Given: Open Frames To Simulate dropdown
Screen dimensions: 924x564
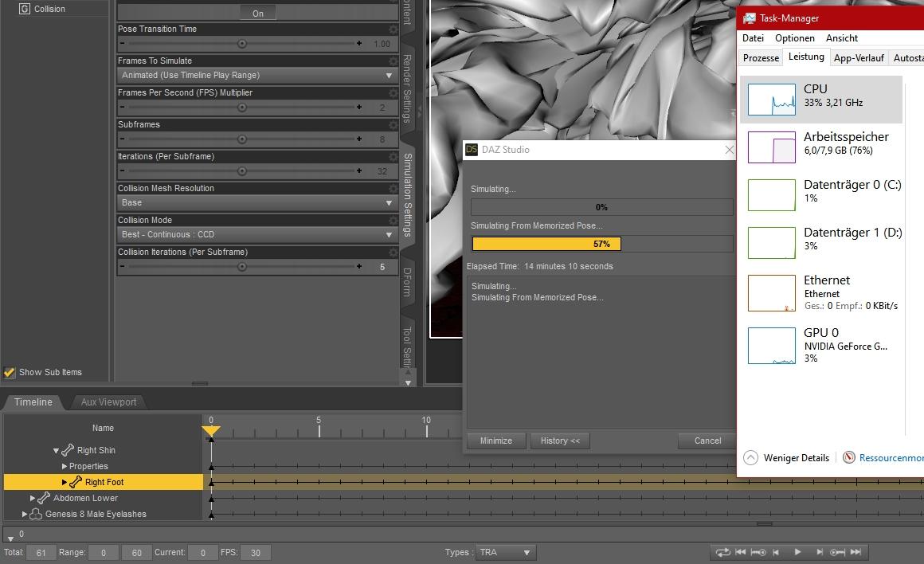Looking at the screenshot, I should 257,76.
